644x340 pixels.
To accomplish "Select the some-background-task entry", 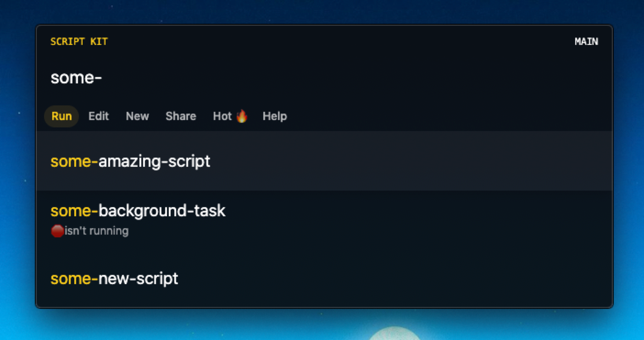I will point(324,220).
